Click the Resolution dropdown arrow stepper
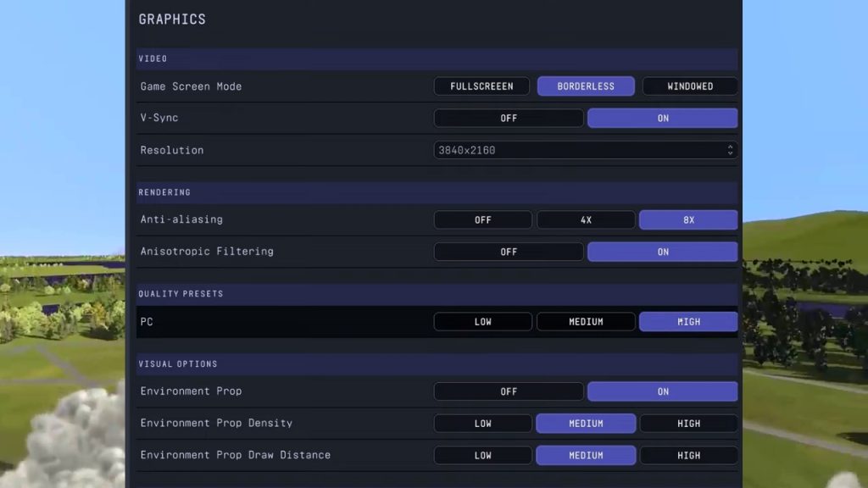 pos(730,150)
